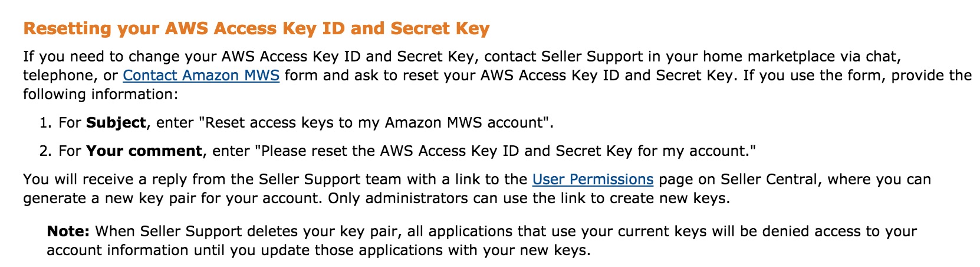Viewport: 980px width, 267px height.
Task: Click the text "following information:"
Action: coord(100,95)
